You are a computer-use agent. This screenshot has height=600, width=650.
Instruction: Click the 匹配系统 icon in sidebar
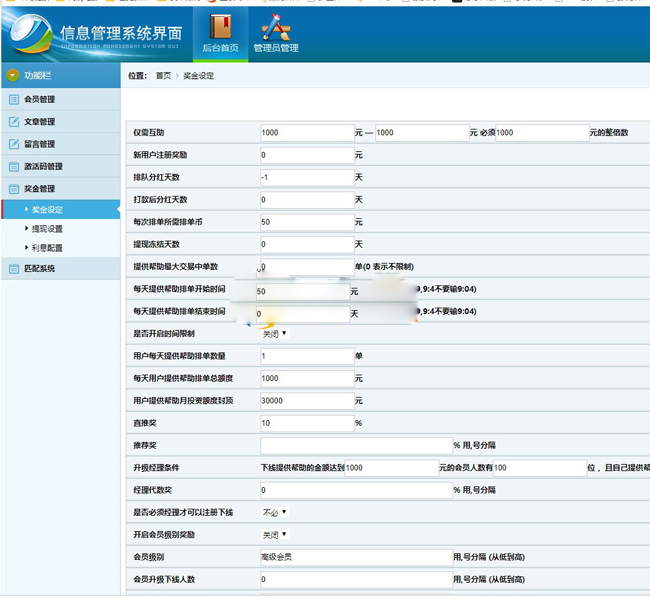14,268
